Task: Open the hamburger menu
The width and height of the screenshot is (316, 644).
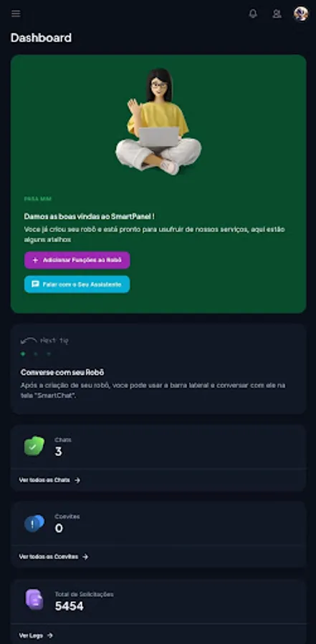Action: (16, 14)
